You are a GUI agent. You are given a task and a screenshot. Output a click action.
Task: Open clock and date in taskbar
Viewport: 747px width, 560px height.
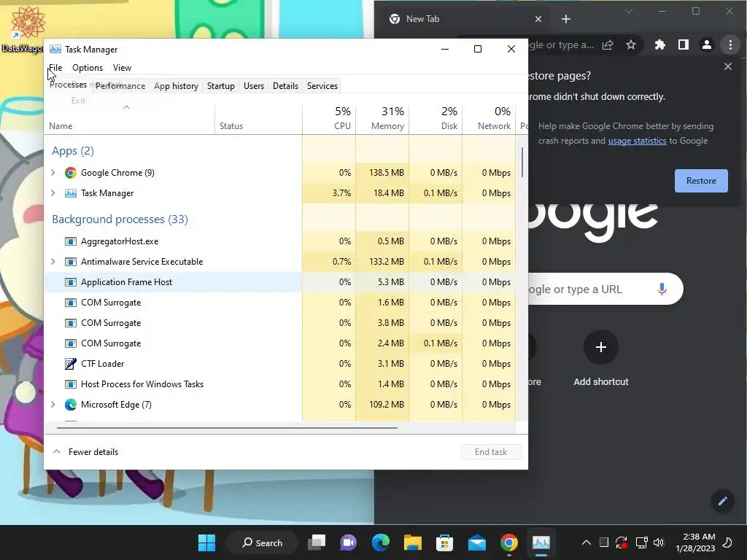coord(695,542)
